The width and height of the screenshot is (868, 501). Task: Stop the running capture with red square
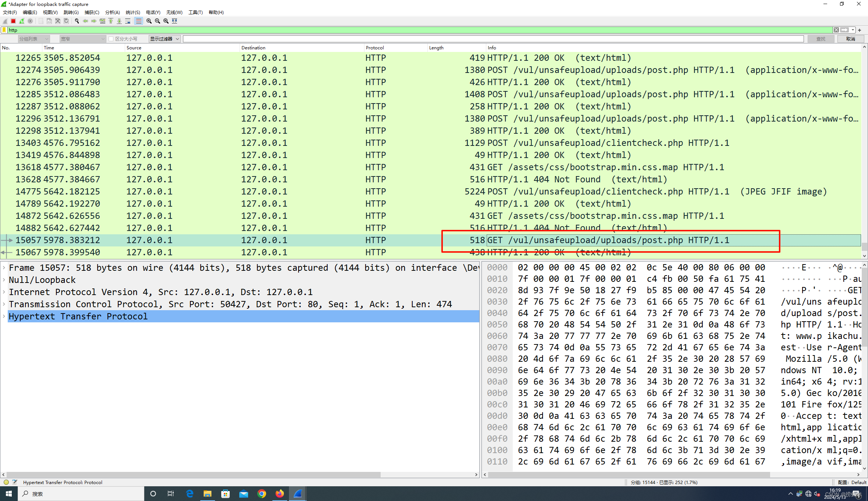pos(13,21)
